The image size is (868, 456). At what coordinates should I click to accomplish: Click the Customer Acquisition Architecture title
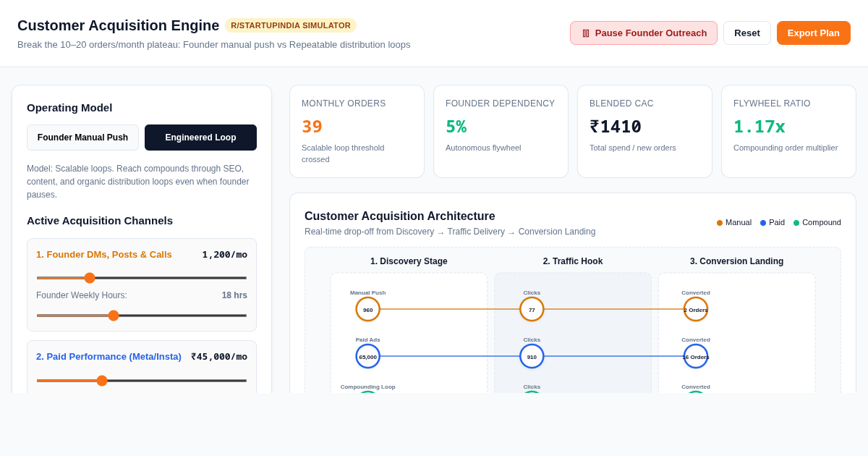pos(400,216)
